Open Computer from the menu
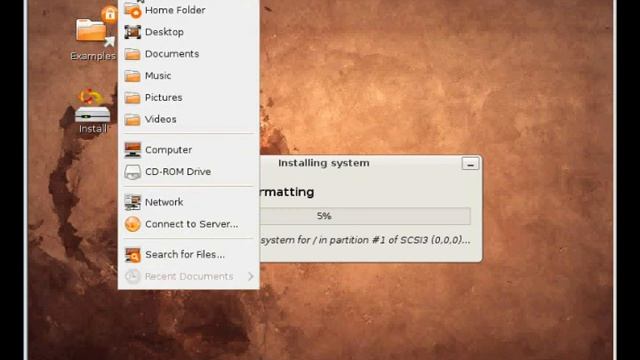Image resolution: width=640 pixels, height=360 pixels. coord(189,150)
